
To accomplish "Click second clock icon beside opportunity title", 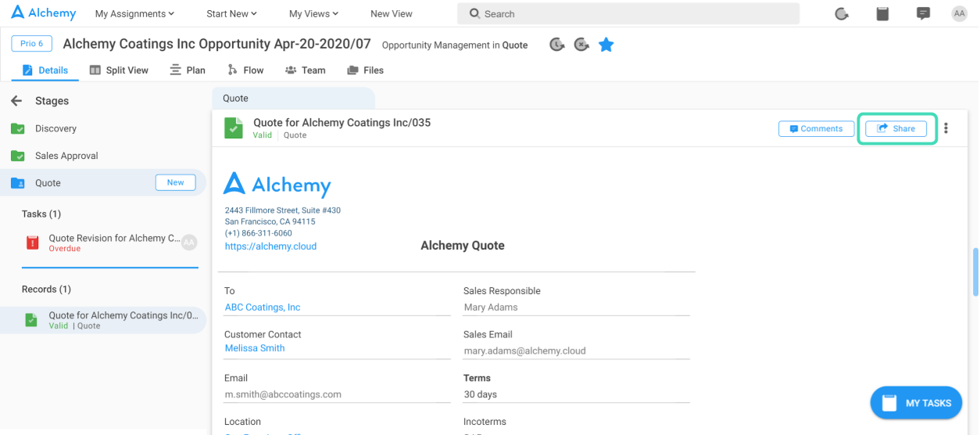I will (581, 45).
